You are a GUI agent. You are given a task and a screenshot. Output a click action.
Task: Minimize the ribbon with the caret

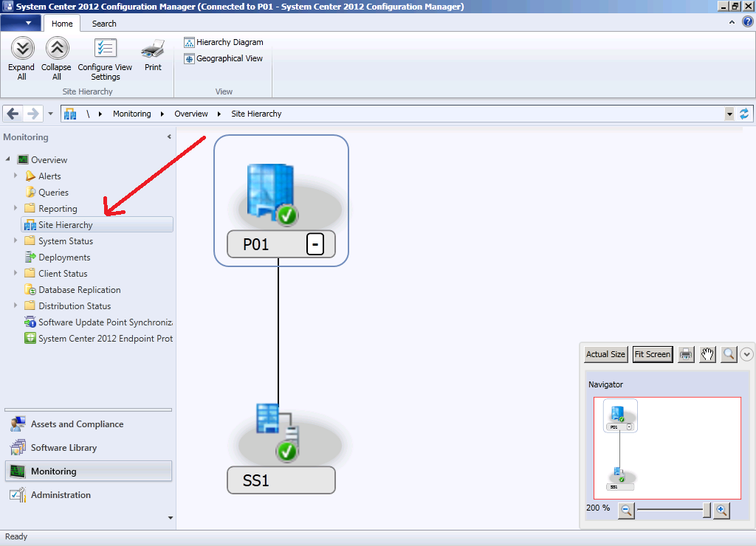pos(732,22)
